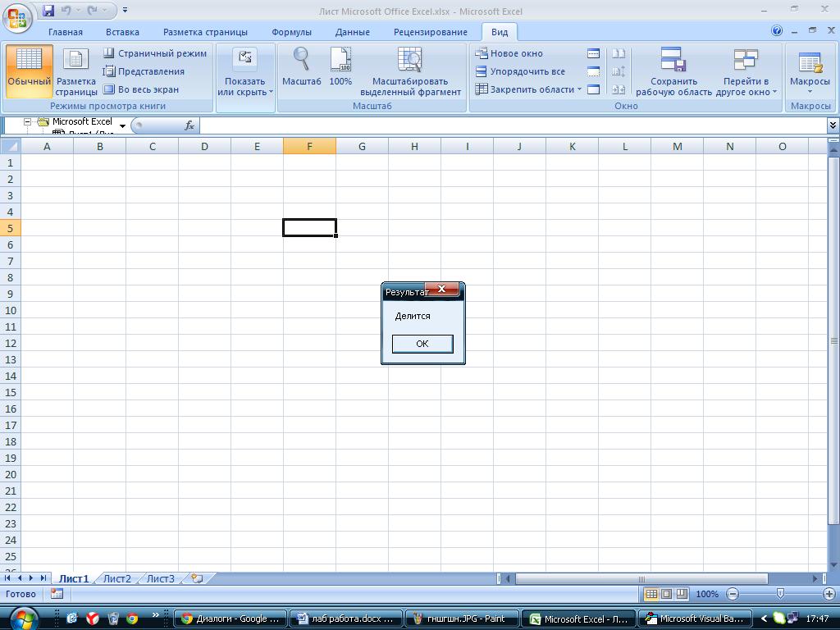Show hidden system tray icons arrow

pos(764,619)
